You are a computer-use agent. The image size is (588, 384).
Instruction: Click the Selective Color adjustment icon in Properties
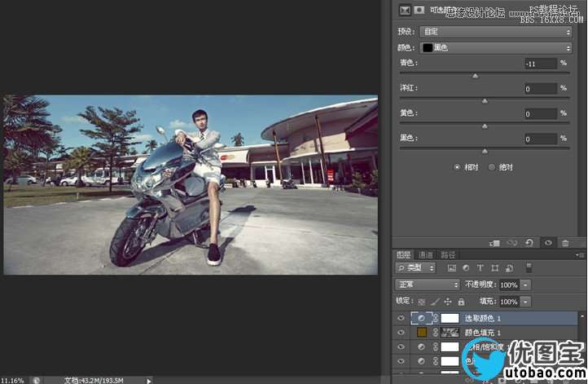(405, 11)
